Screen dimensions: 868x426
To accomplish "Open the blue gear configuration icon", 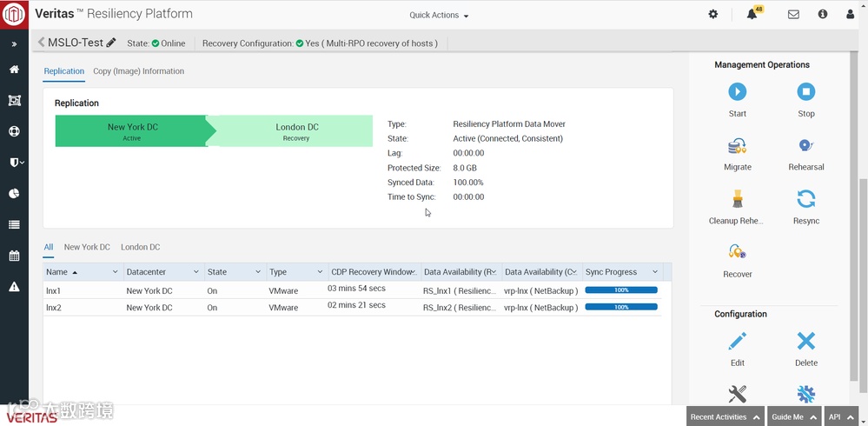I will coord(806,395).
